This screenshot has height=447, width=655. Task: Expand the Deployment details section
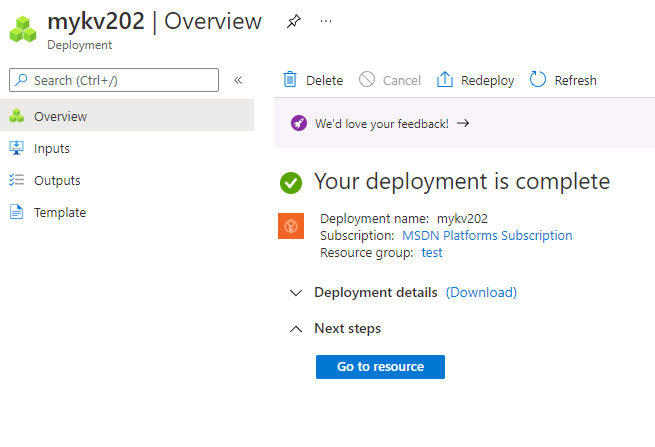point(296,292)
